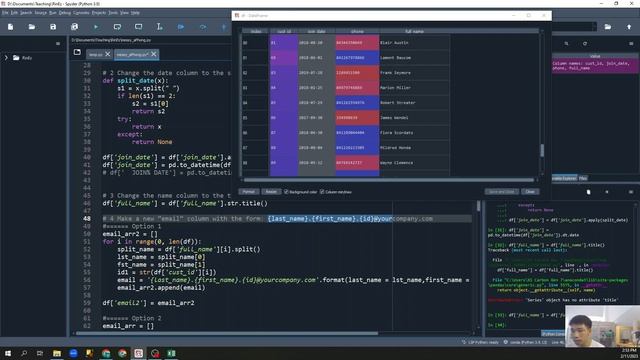Switch to the Variable Explorer tab
This screenshot has width=640, height=360.
[564, 178]
